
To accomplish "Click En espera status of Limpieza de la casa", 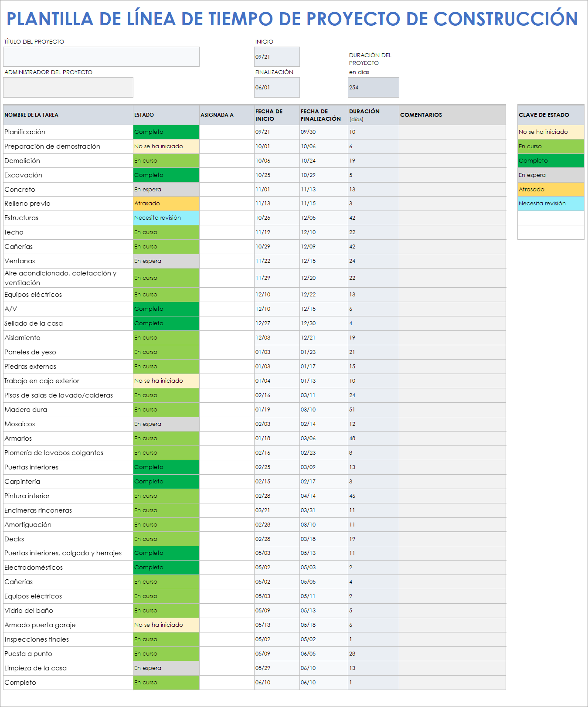I will tap(166, 668).
